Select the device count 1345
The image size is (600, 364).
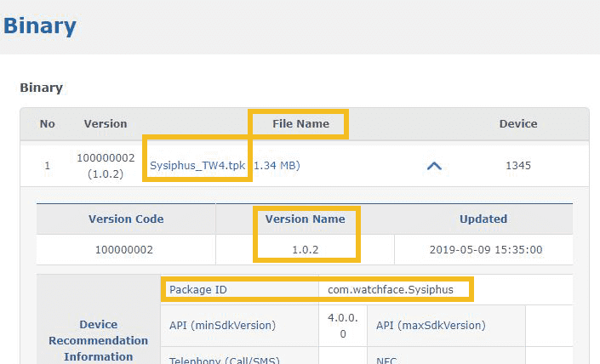(x=517, y=165)
